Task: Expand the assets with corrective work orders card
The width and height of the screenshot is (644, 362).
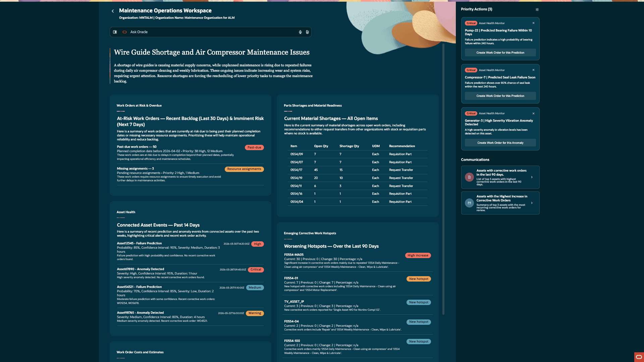Action: [532, 177]
